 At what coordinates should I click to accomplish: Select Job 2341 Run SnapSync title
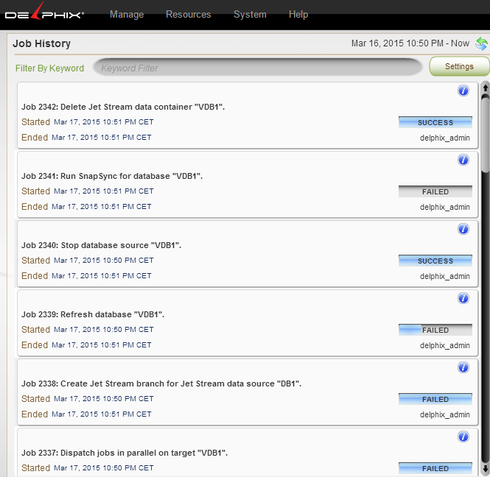pyautogui.click(x=112, y=176)
